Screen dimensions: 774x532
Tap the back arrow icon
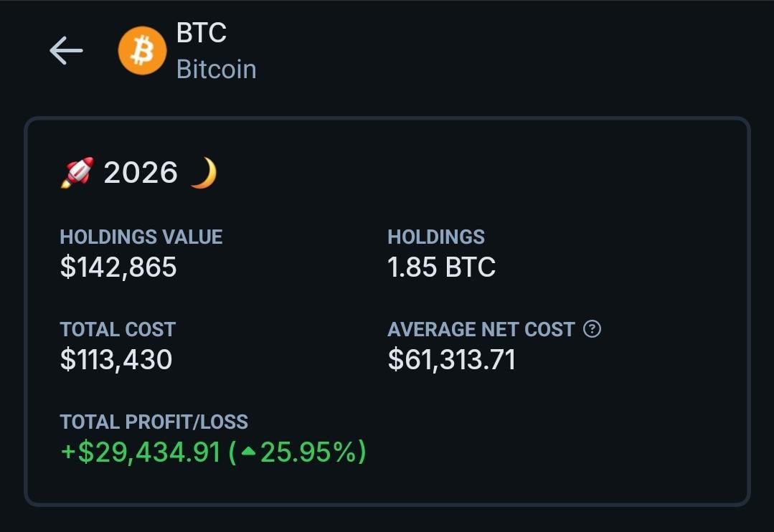click(x=66, y=51)
